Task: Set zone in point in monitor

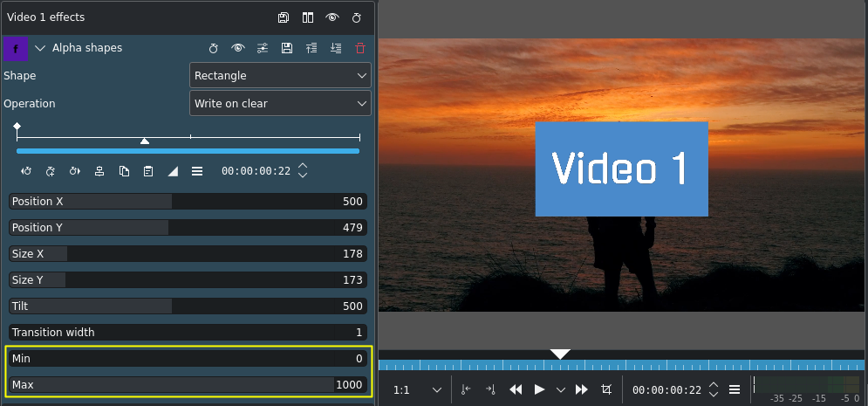Action: click(466, 390)
